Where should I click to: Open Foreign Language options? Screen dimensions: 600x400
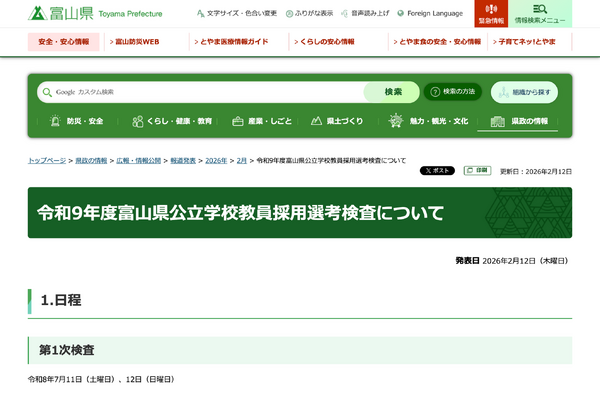430,13
